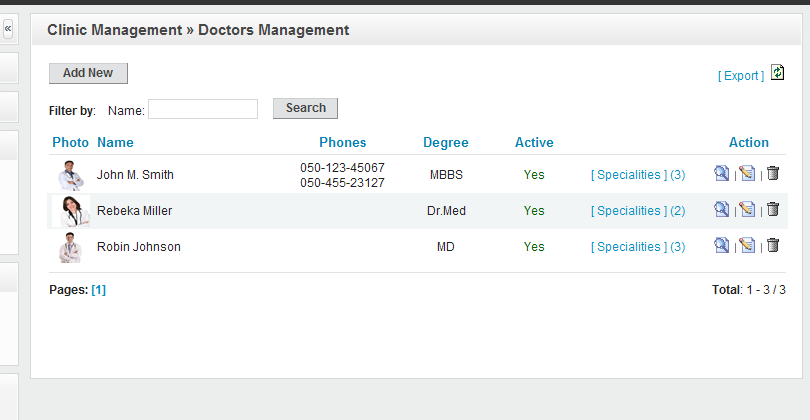810x420 pixels.
Task: View details of Rebeka Miller
Action: [721, 210]
